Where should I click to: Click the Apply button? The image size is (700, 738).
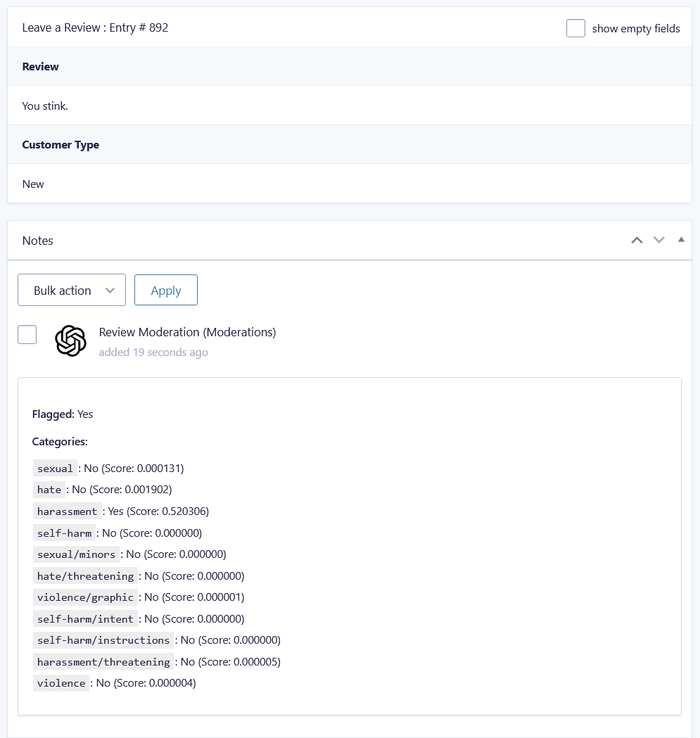coord(166,290)
